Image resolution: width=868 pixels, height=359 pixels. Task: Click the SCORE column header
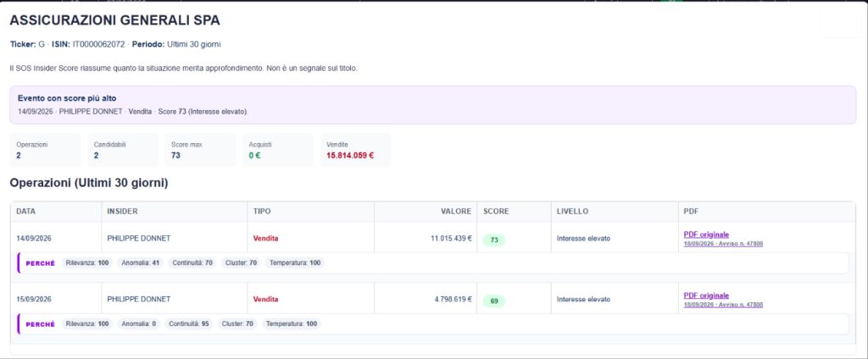coord(514,212)
